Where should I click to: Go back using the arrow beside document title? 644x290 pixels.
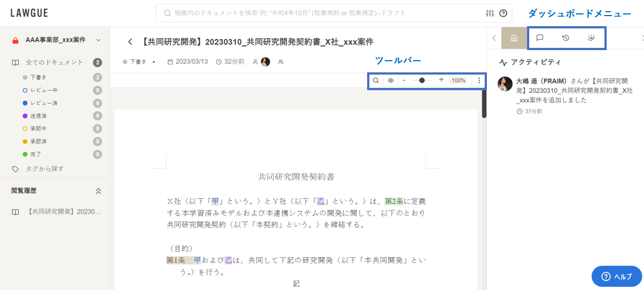[x=130, y=42]
